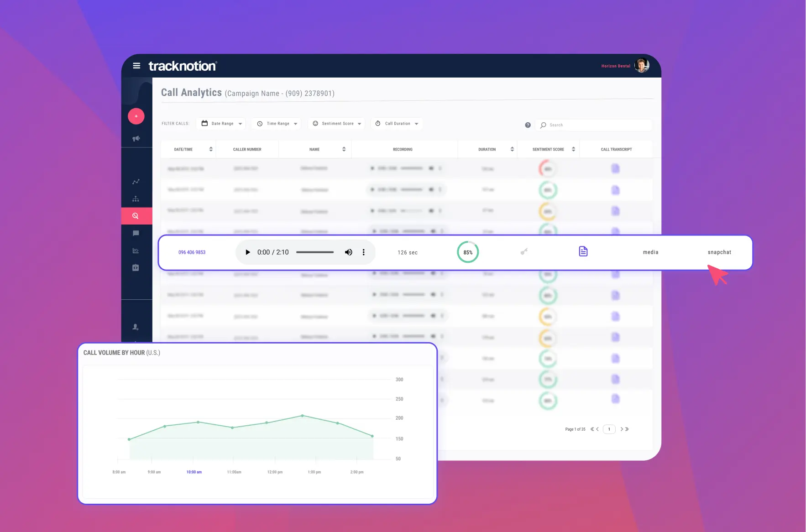The width and height of the screenshot is (806, 532).
Task: Click the tracknotion logo
Action: [x=183, y=66]
